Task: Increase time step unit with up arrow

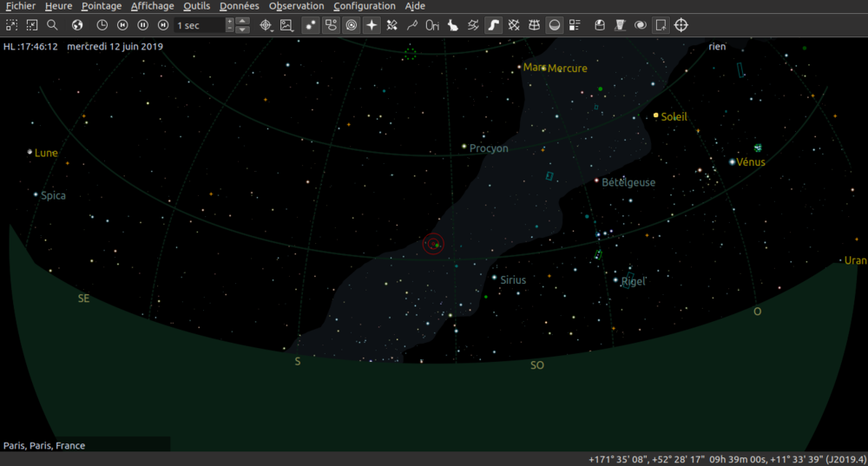Action: [x=242, y=21]
